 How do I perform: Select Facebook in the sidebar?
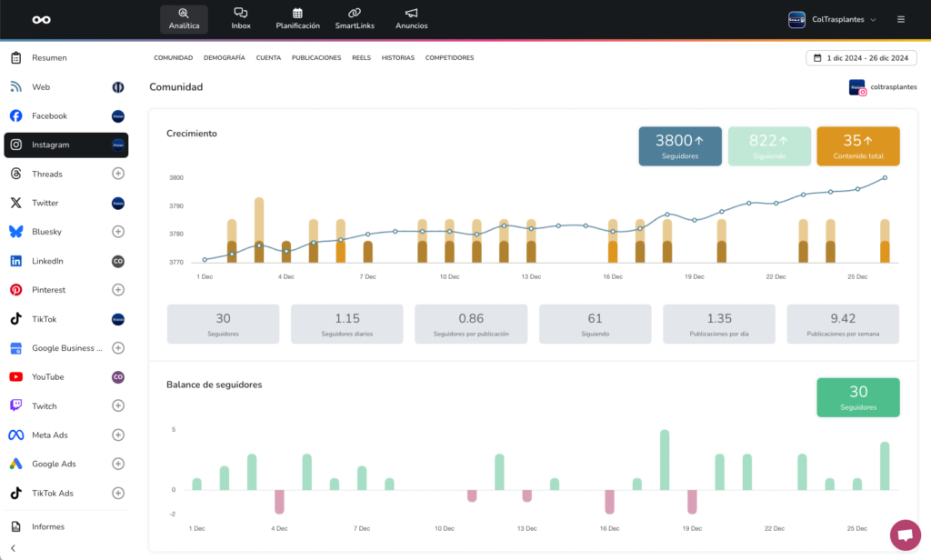click(65, 115)
